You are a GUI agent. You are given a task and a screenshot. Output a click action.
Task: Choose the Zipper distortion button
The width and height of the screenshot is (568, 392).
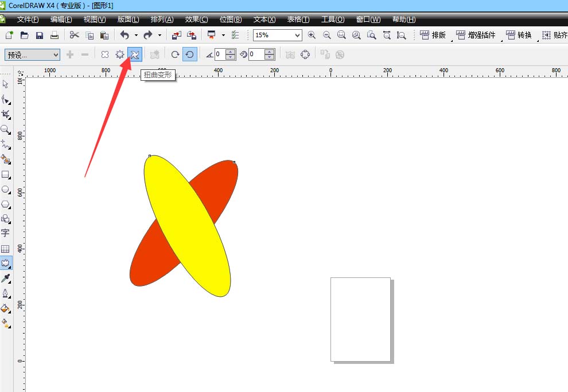pos(120,55)
